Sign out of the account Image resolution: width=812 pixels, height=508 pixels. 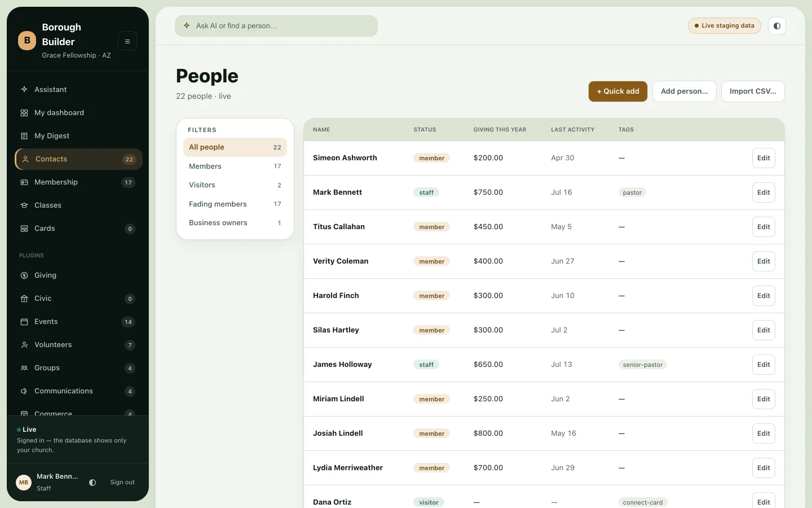tap(122, 483)
